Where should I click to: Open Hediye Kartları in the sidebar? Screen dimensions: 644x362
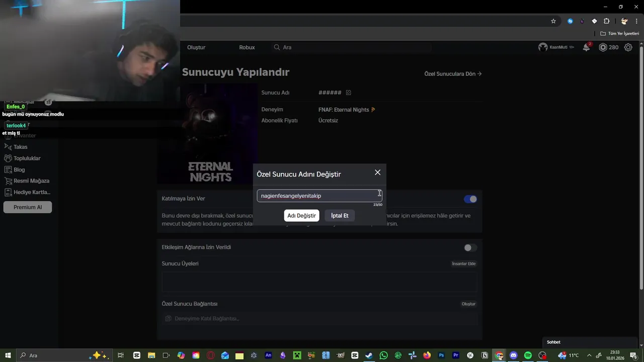pos(27,192)
